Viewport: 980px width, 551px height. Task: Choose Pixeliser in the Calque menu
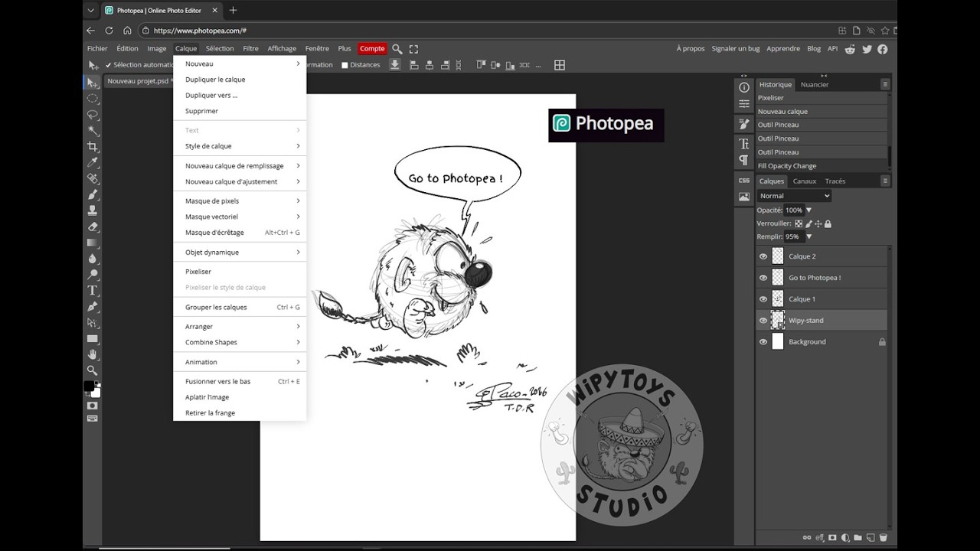pos(240,272)
